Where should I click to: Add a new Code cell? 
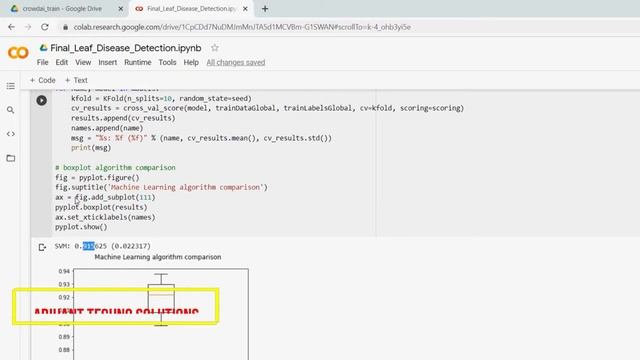[x=42, y=80]
